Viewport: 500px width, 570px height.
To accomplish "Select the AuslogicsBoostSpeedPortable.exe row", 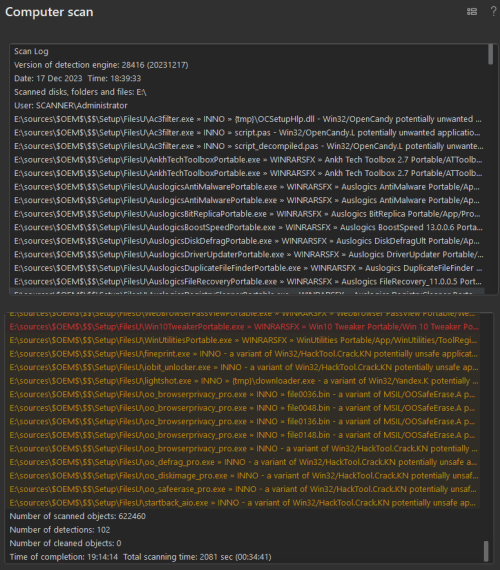I will pos(248,228).
